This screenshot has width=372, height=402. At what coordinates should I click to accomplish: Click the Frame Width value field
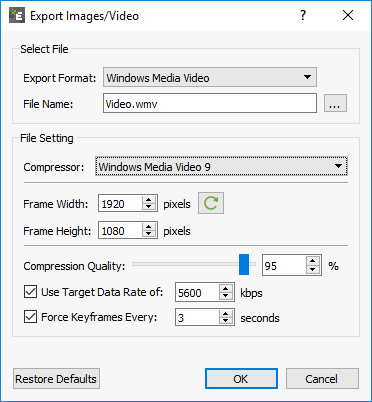(x=121, y=203)
